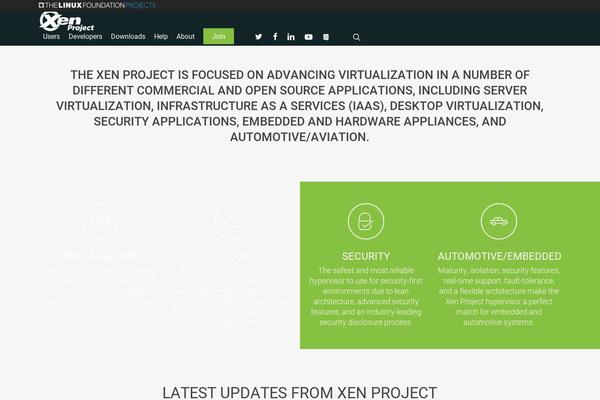Image resolution: width=600 pixels, height=400 pixels.
Task: Open the About menu
Action: coord(185,36)
